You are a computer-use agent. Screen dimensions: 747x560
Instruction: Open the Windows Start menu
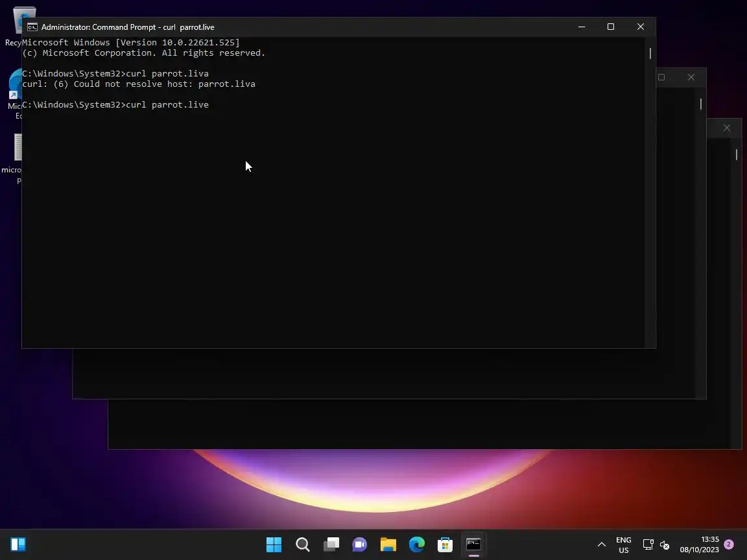[x=274, y=544]
